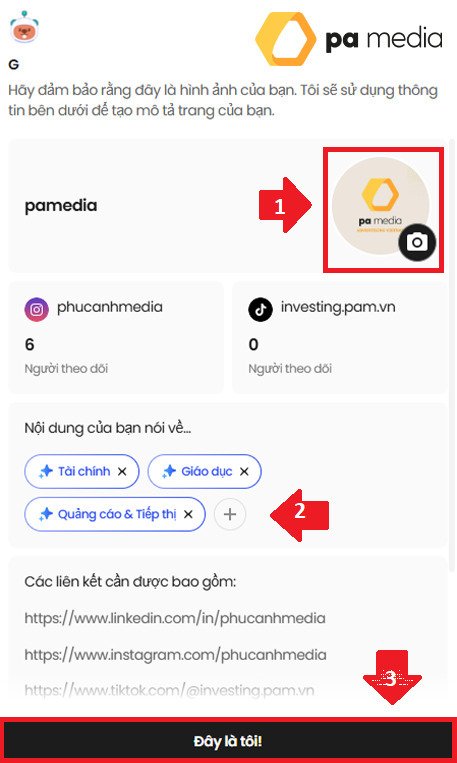Click the pamedia profile name
Screen dimensions: 457x763
click(x=61, y=206)
